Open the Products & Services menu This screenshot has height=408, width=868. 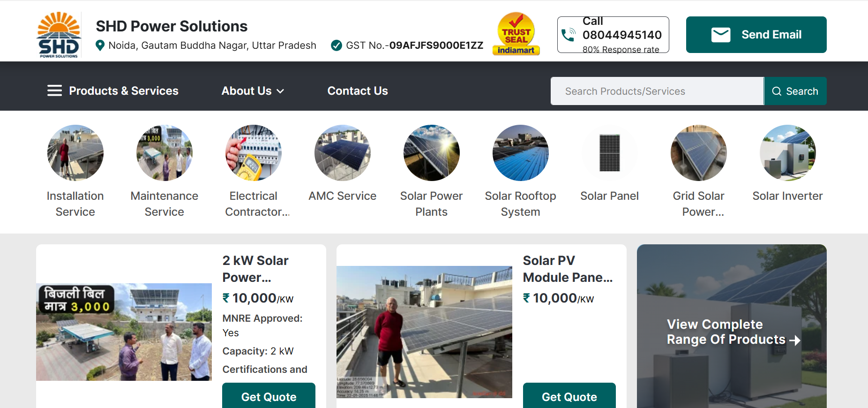click(x=123, y=91)
